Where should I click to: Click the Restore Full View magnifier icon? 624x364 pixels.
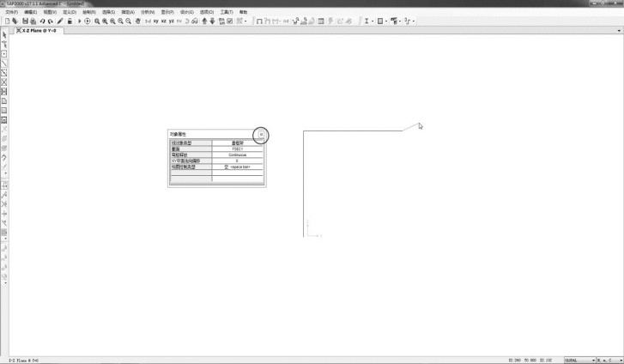pyautogui.click(x=105, y=21)
